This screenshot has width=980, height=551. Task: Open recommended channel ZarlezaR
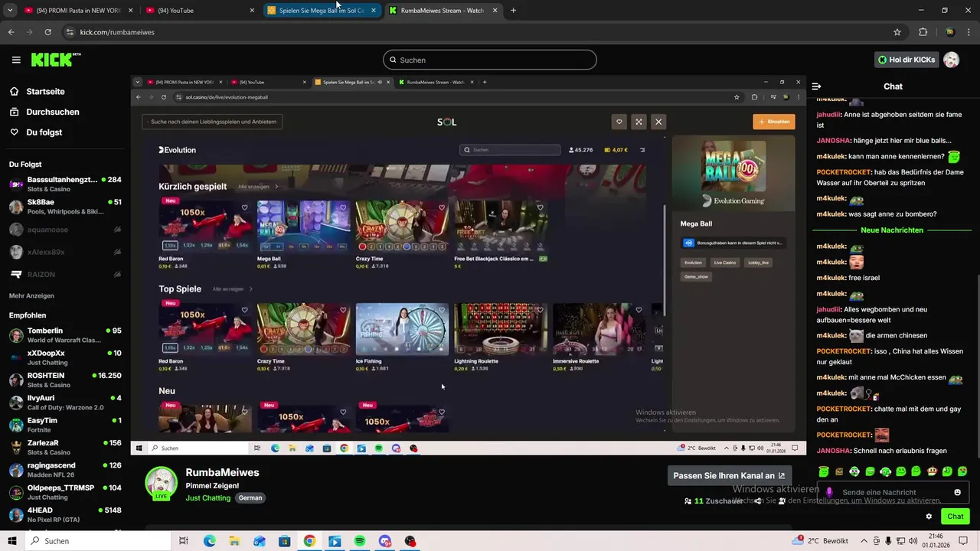tap(65, 447)
